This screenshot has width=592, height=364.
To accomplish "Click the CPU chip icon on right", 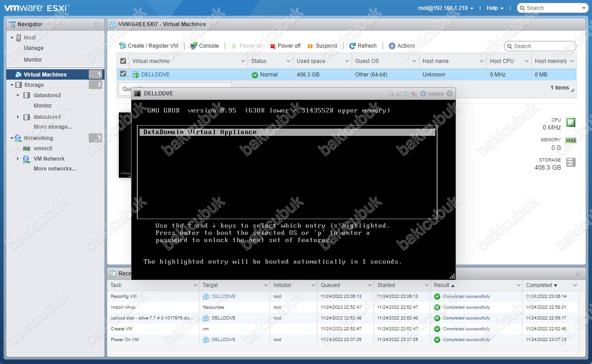I will click(x=571, y=122).
